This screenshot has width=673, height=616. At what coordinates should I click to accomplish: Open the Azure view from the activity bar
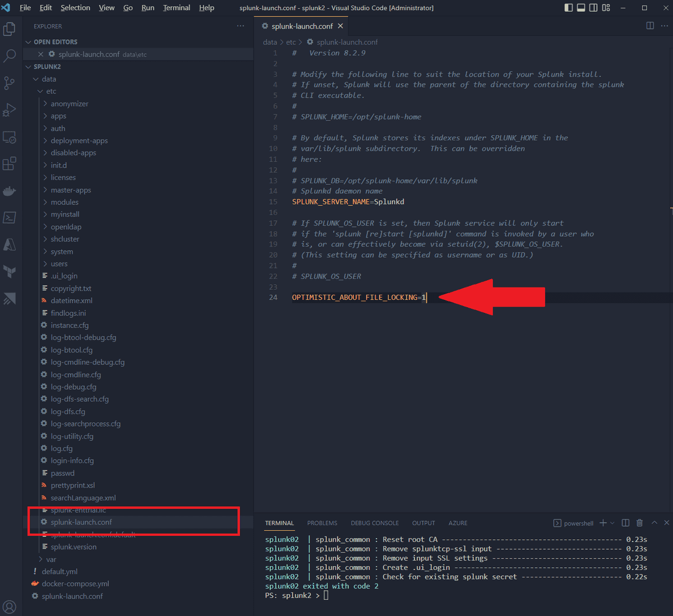click(x=9, y=244)
